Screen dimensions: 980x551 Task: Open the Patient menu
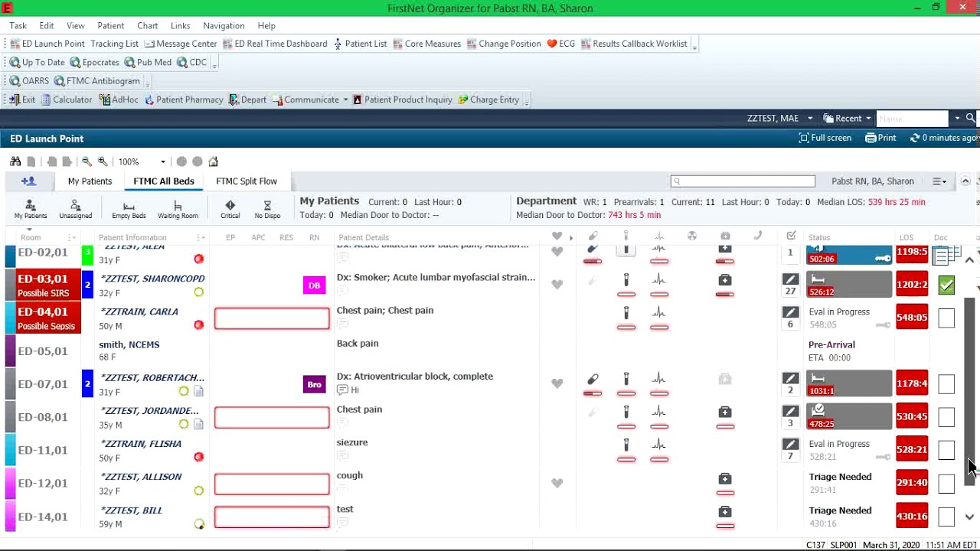click(x=111, y=25)
